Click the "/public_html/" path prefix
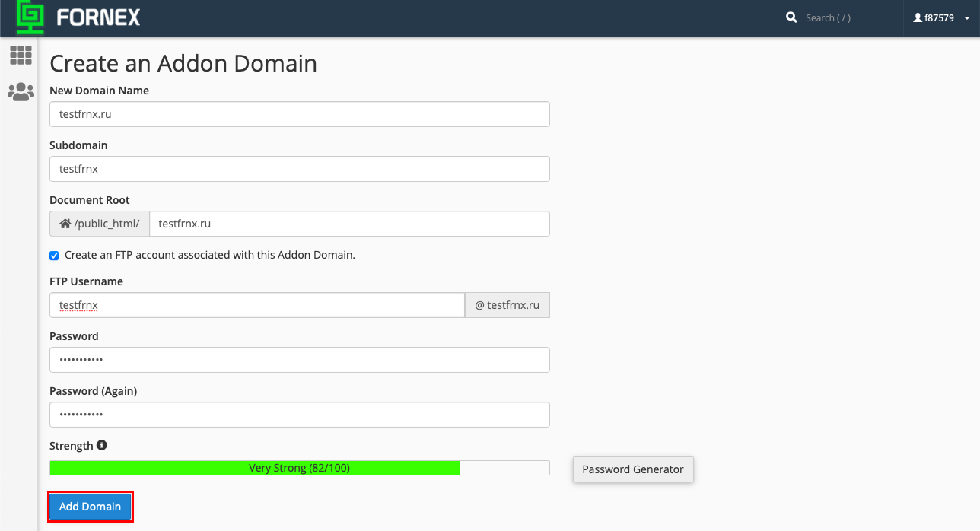The height and width of the screenshot is (531, 980). click(x=100, y=224)
